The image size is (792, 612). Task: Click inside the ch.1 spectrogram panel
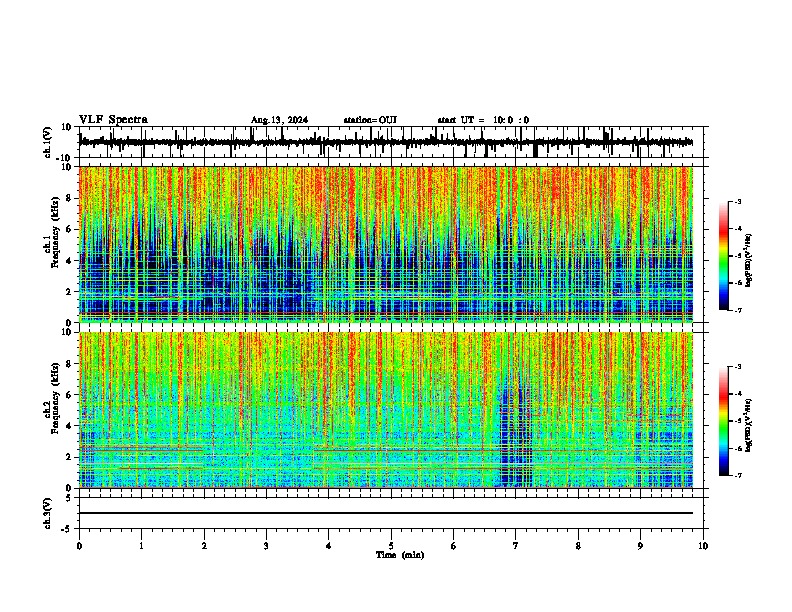click(x=386, y=244)
